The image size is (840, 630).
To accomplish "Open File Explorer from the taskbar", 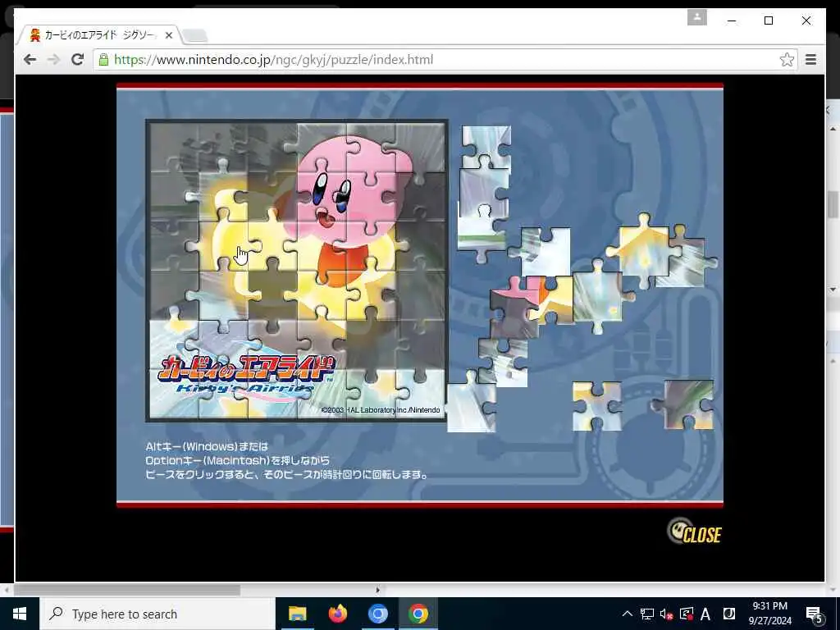I will pos(297,614).
